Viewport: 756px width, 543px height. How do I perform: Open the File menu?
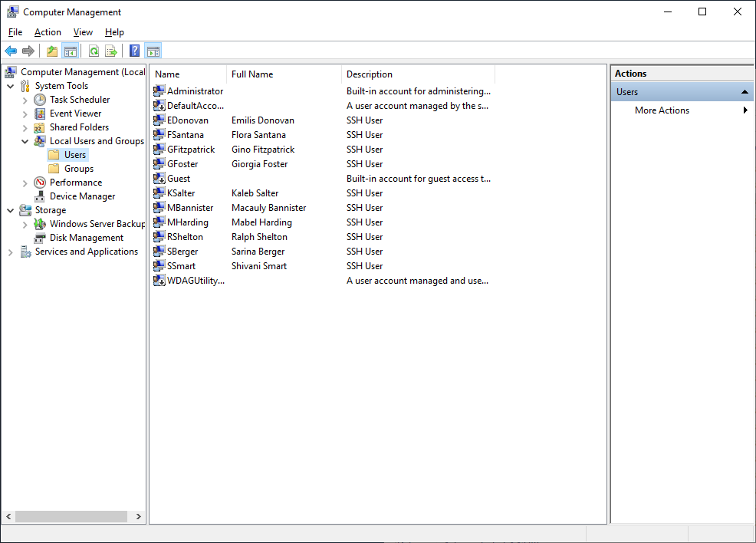point(15,32)
